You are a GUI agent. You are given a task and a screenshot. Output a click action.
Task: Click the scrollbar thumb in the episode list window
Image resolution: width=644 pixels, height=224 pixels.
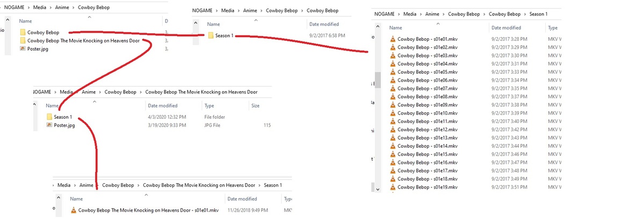[x=378, y=80]
